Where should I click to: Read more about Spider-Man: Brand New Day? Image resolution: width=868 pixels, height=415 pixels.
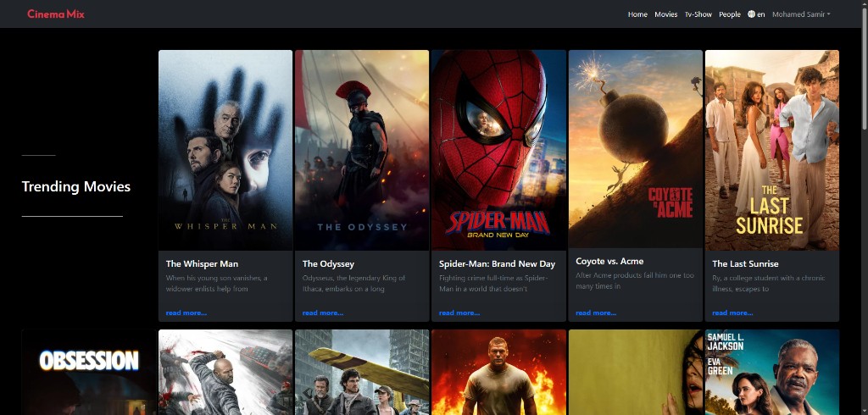459,313
